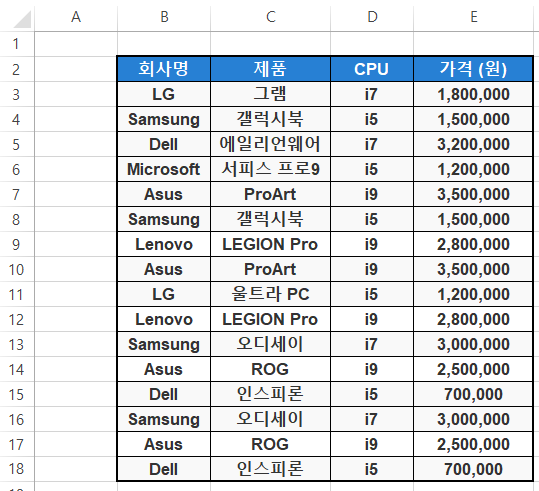Image resolution: width=539 pixels, height=491 pixels.
Task: Select the 서피스 프로9 cell
Action: point(270,169)
